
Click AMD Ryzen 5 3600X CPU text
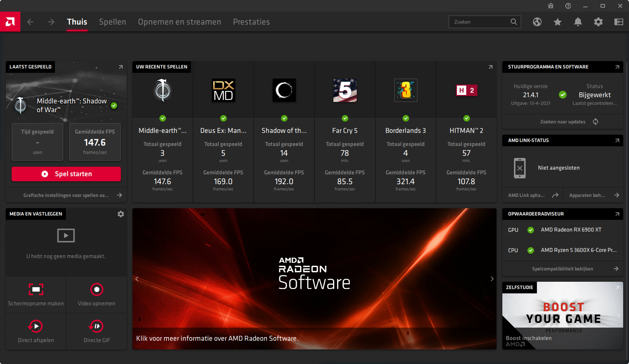579,250
